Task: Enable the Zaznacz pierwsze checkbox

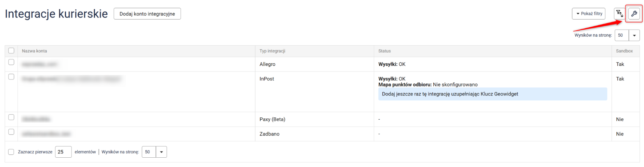Action: 11,152
